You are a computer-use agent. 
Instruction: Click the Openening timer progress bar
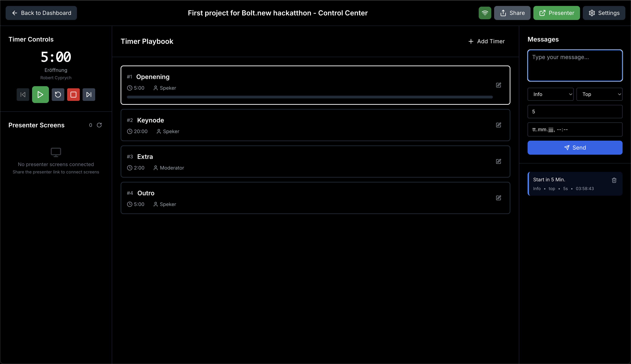click(310, 97)
